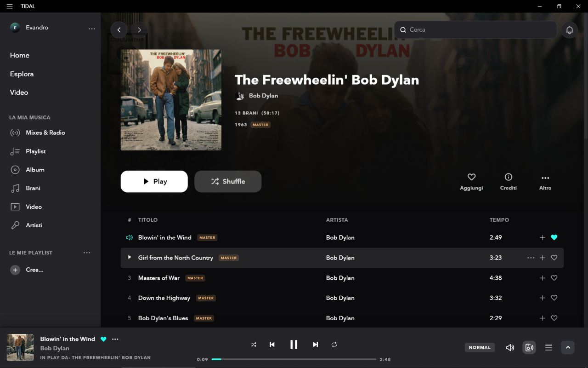Unfavorite Blowin' in the Wind track row

[x=554, y=237]
